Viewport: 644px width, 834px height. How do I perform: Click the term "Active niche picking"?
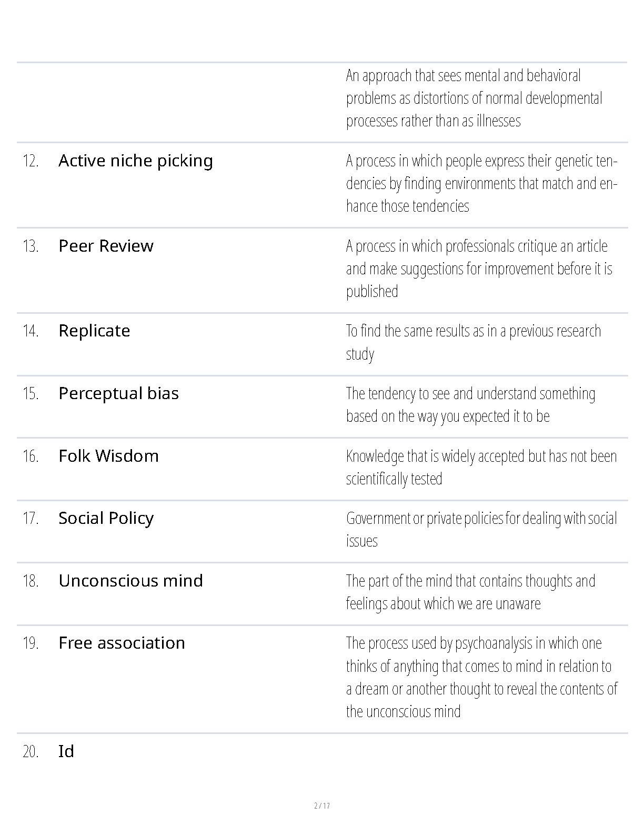tap(136, 161)
